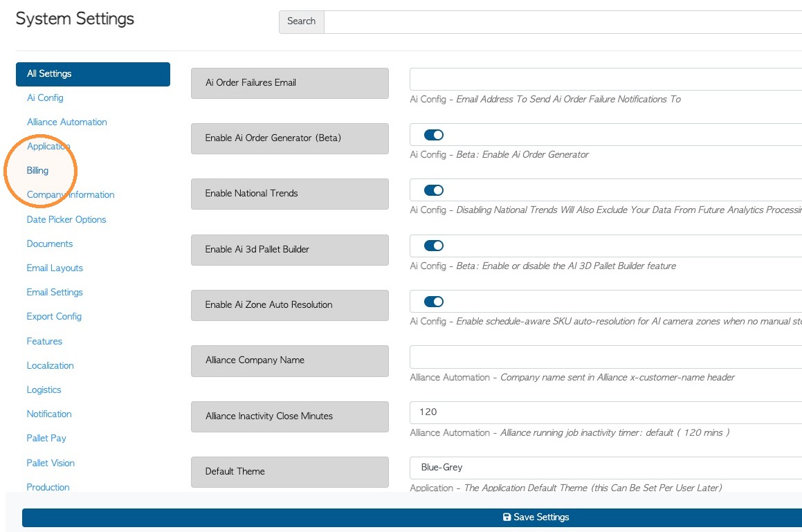Open Email Layouts settings category

click(55, 268)
